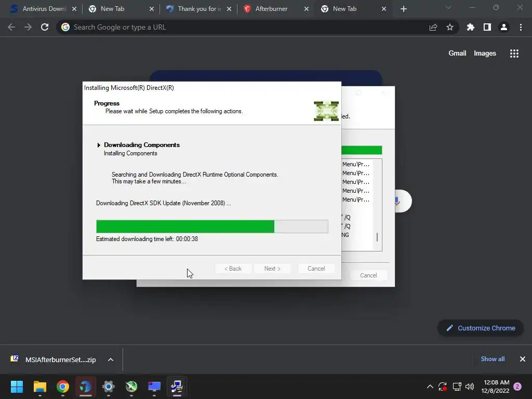Cancel the background installer window
Image resolution: width=532 pixels, height=399 pixels.
coord(368,275)
